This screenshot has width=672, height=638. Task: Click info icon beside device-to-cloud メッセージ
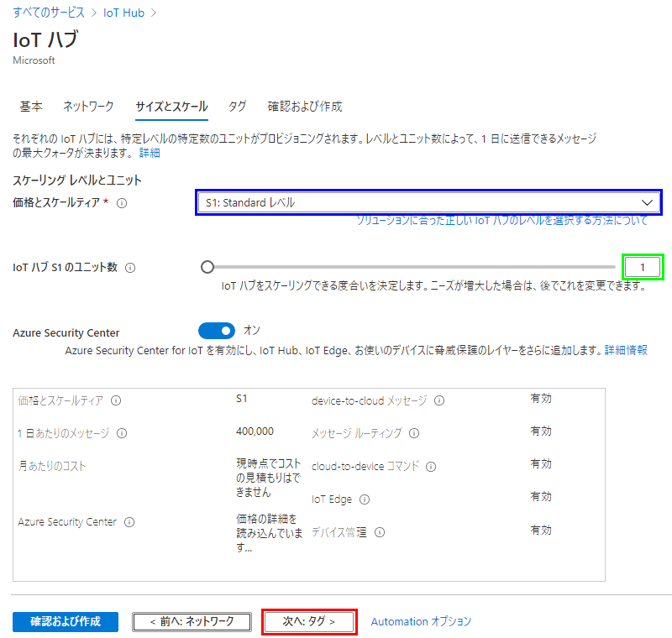[439, 401]
